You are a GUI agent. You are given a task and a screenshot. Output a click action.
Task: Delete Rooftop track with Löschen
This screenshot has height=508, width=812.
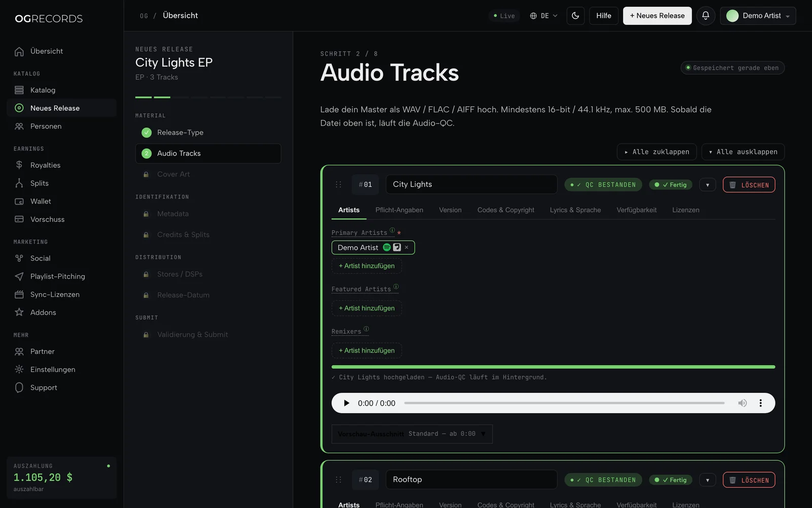(x=749, y=480)
